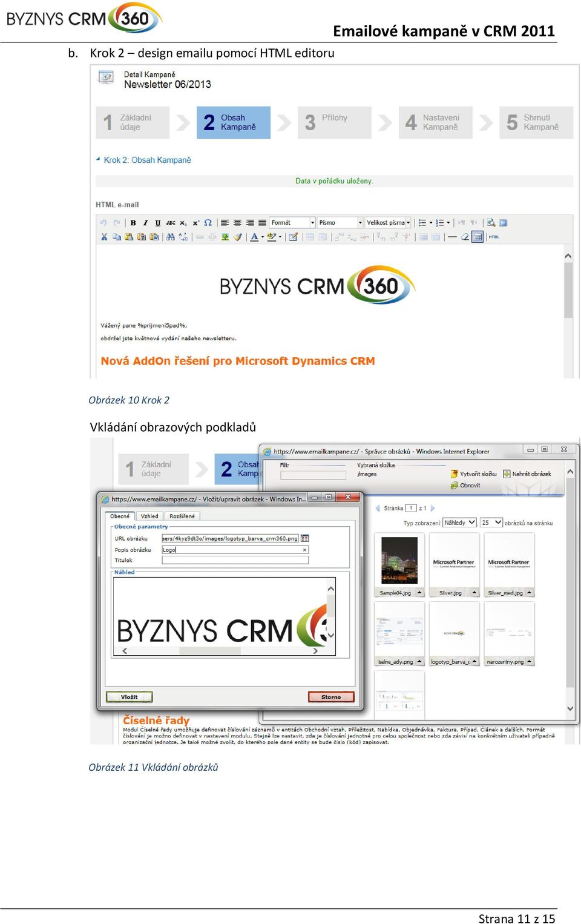Image resolution: width=581 pixels, height=924 pixels.
Task: Toggle underline in the HTML editor toolbar
Action: pyautogui.click(x=158, y=223)
